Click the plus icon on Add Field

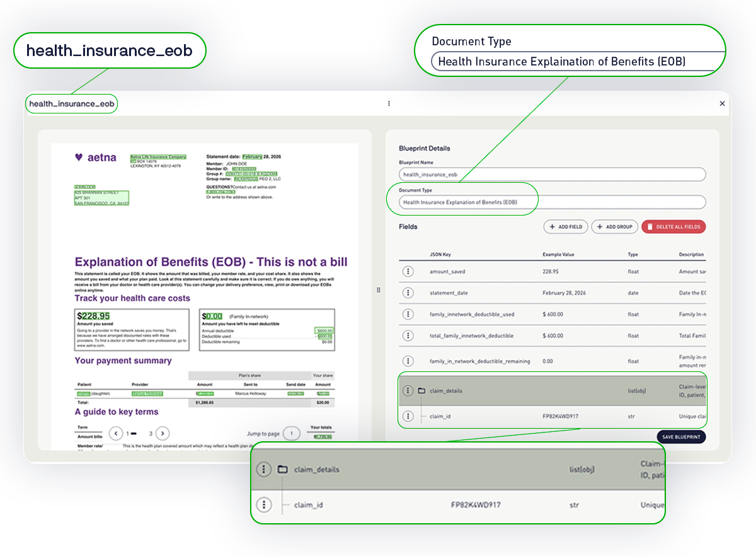(x=554, y=226)
